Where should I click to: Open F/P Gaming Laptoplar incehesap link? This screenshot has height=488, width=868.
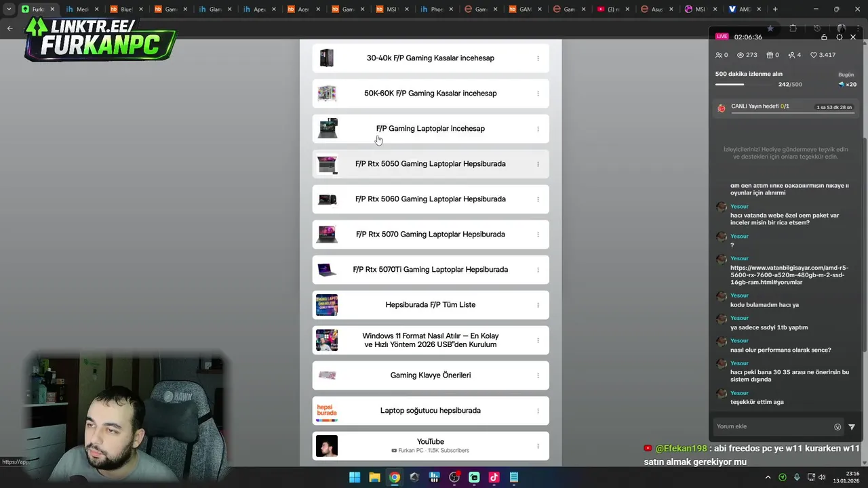pos(430,129)
